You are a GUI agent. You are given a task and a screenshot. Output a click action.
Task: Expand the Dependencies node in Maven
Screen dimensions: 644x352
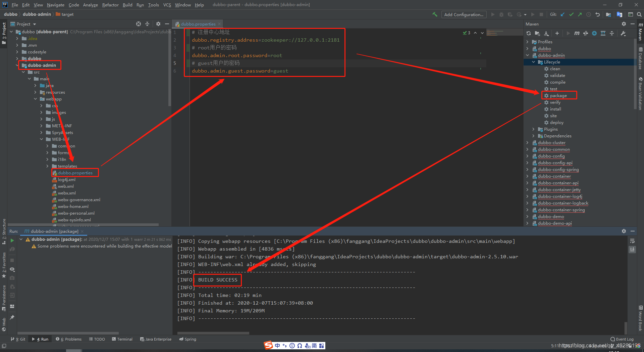[x=534, y=136]
